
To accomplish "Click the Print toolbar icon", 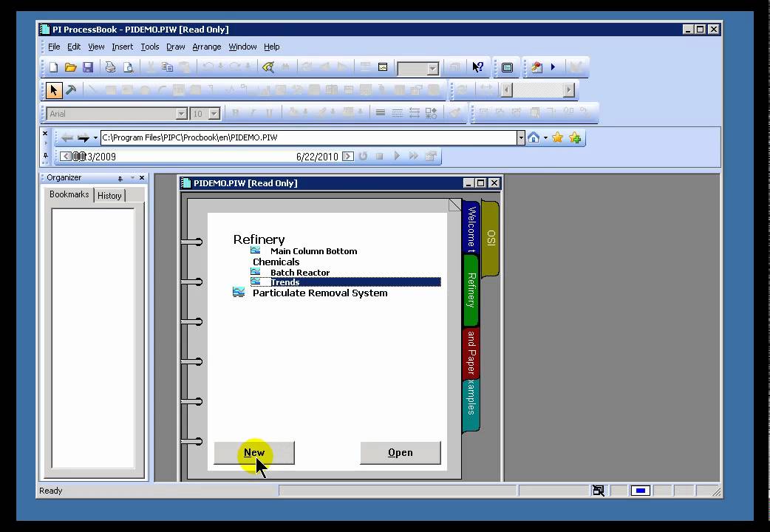I will pos(111,67).
